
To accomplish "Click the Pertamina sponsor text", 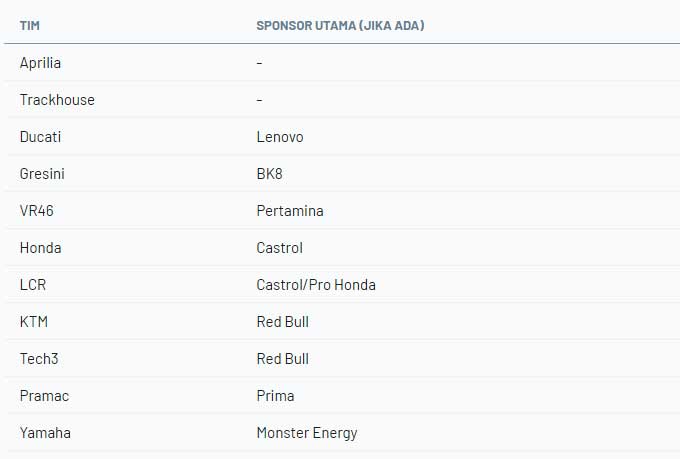I will click(290, 211).
